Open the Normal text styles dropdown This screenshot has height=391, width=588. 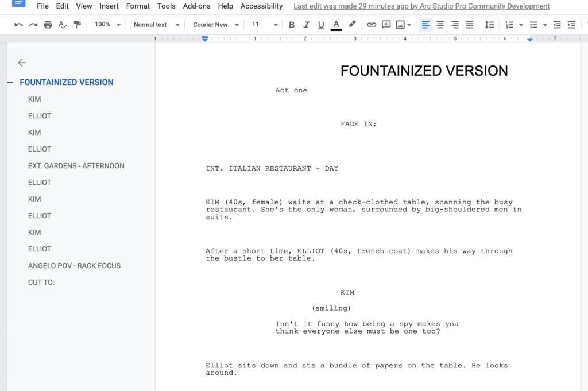coord(155,25)
